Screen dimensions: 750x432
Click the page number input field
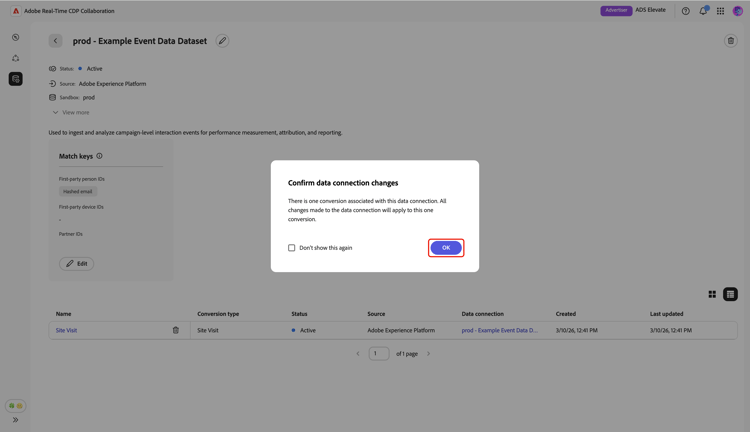tap(379, 354)
